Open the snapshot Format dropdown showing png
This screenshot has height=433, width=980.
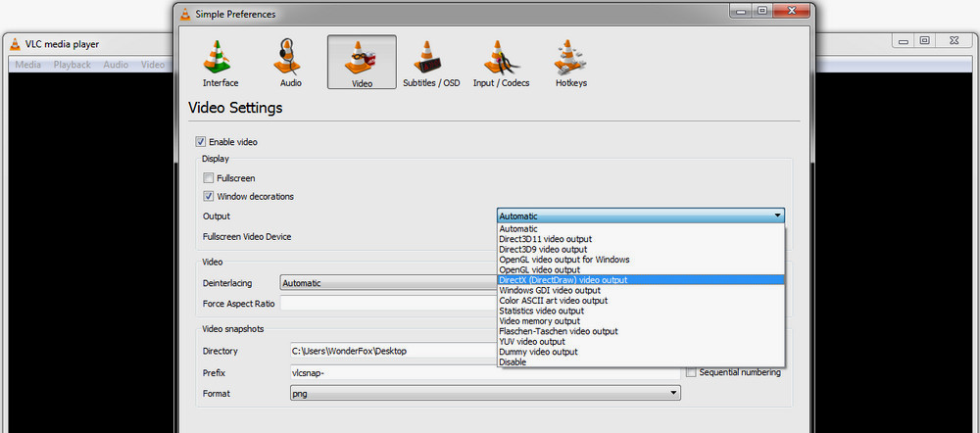point(485,394)
